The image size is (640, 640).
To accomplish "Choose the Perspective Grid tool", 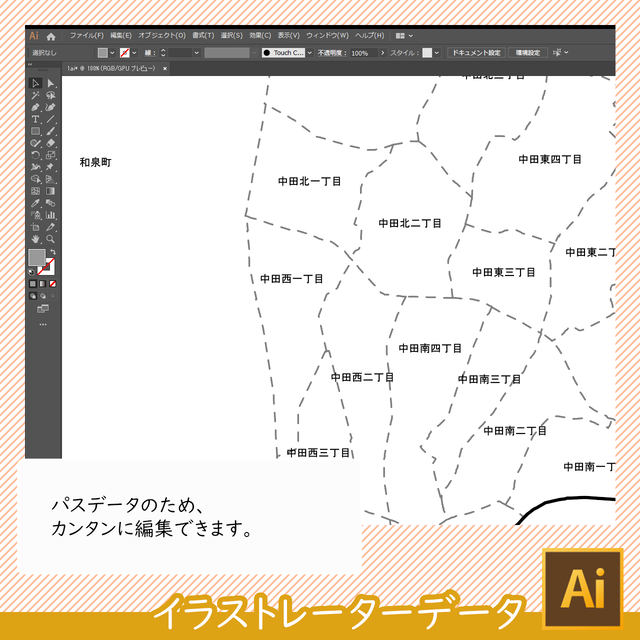I will (x=51, y=179).
